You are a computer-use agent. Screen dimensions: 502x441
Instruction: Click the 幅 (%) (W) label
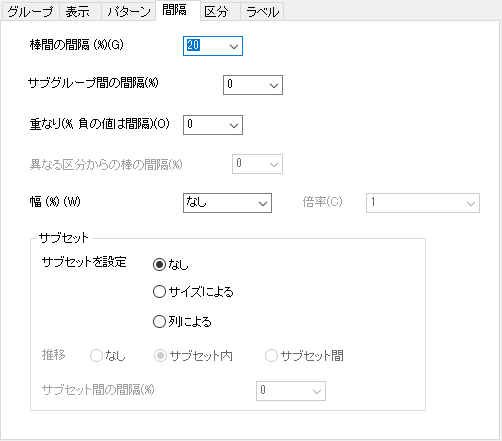[x=55, y=201]
